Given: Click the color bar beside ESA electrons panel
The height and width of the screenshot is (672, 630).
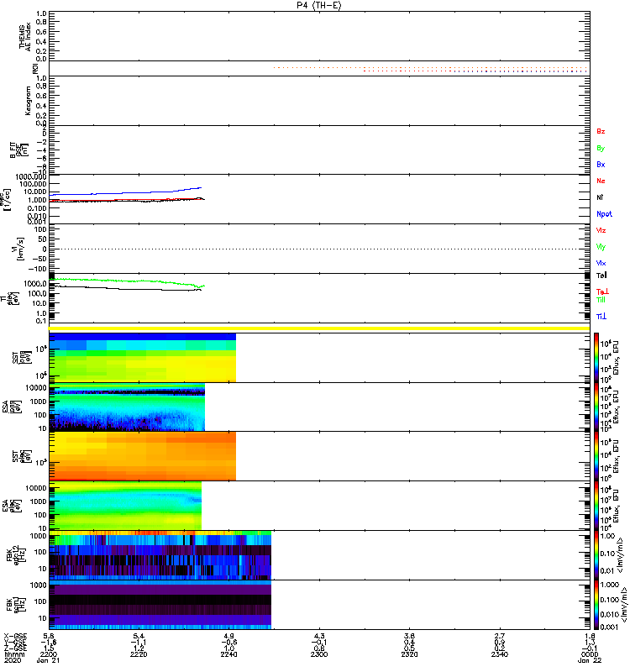Looking at the screenshot, I should tap(596, 506).
